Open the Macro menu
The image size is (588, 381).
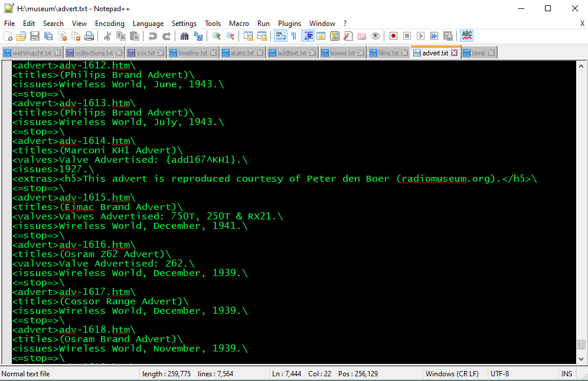239,24
